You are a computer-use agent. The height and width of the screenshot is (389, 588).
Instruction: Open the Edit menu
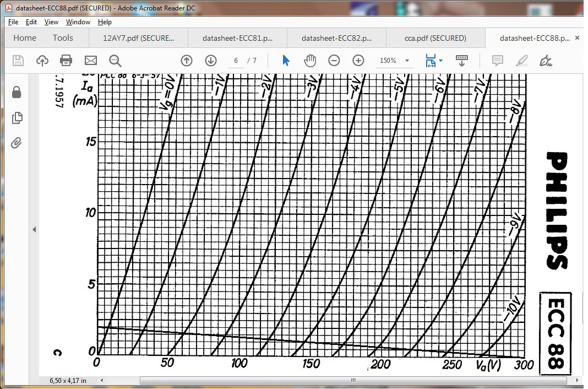pos(31,22)
